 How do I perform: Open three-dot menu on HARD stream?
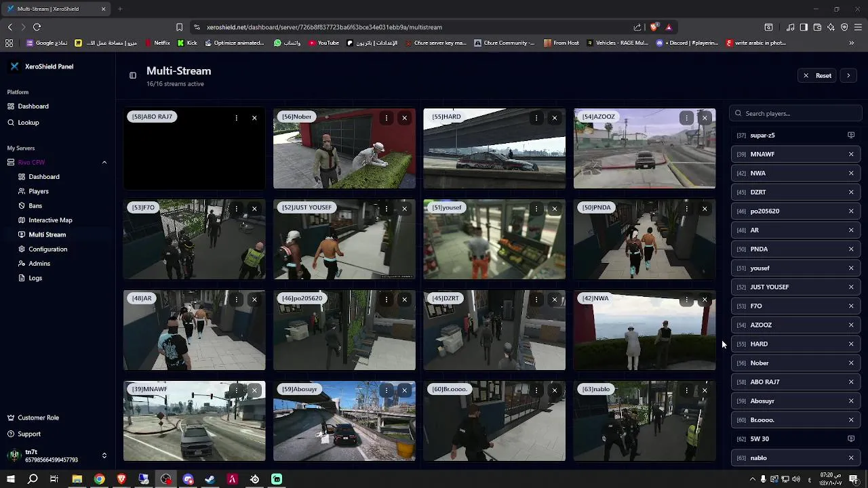pos(536,118)
